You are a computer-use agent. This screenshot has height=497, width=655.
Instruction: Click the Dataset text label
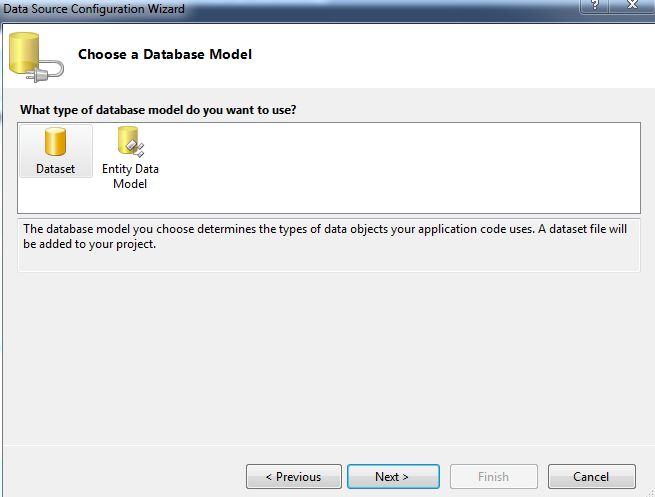click(x=55, y=170)
